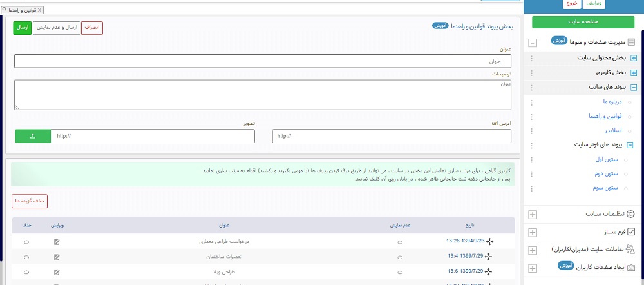Select delete radio for تعمیرات ساختمان row
644x285 pixels.
pyautogui.click(x=26, y=257)
